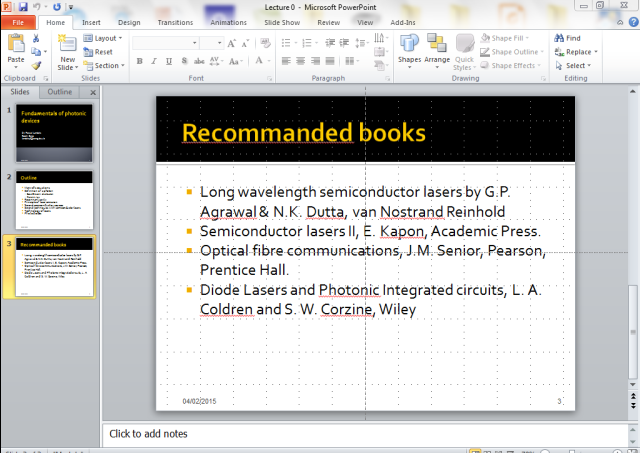Open Section dropdown
640x453 pixels.
coord(104,65)
